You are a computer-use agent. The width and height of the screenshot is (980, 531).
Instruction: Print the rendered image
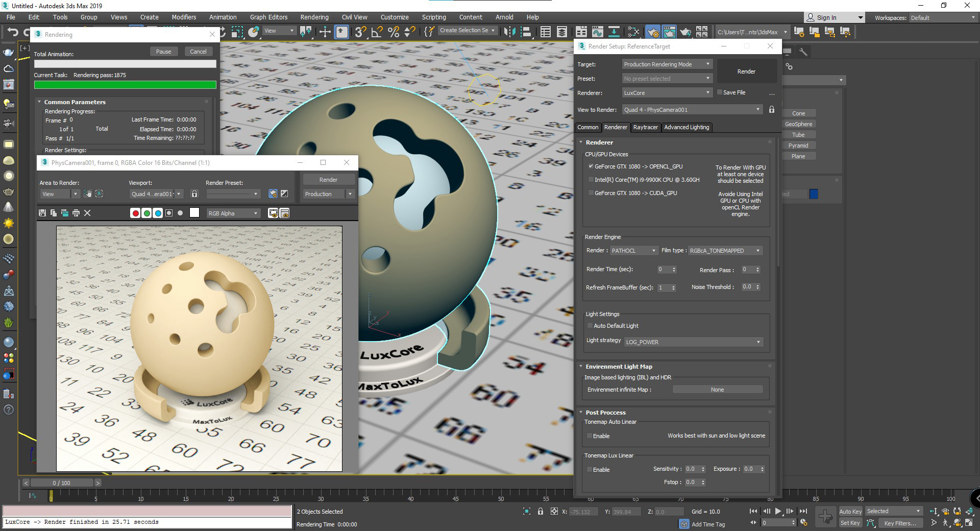[x=76, y=213]
